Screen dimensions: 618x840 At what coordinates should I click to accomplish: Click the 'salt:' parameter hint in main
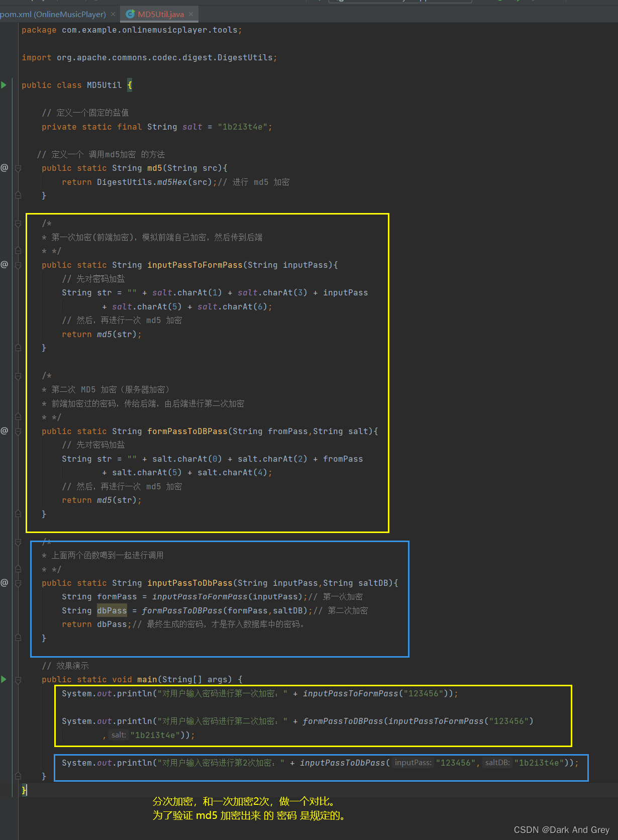click(119, 735)
